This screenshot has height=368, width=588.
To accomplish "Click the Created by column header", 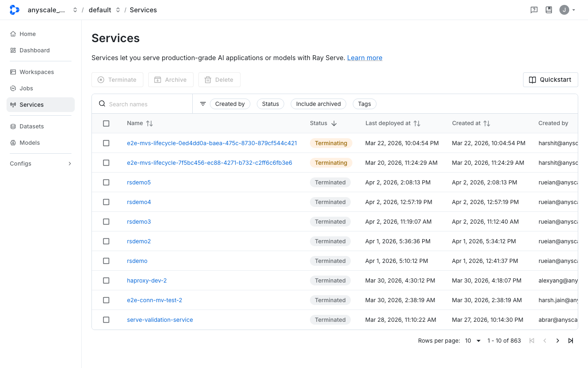I will (x=553, y=123).
